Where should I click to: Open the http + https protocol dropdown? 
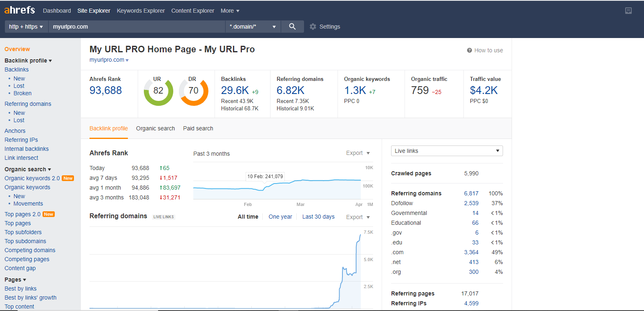coord(26,27)
